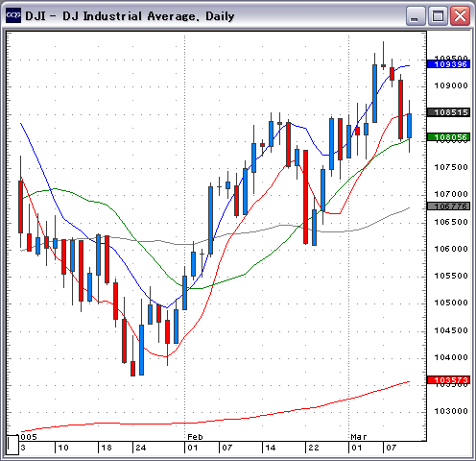Image resolution: width=476 pixels, height=461 pixels.
Task: Click the date label 14 on time axis
Action: coord(271,448)
